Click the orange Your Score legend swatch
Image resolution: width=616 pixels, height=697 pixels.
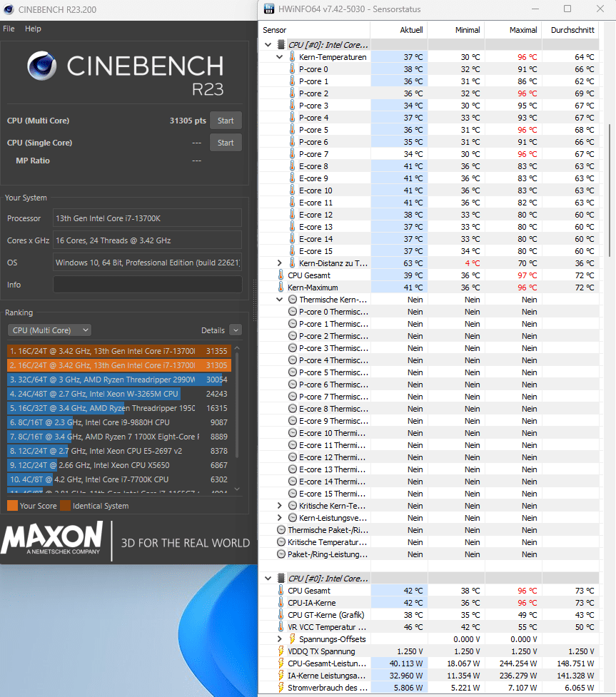click(x=12, y=505)
